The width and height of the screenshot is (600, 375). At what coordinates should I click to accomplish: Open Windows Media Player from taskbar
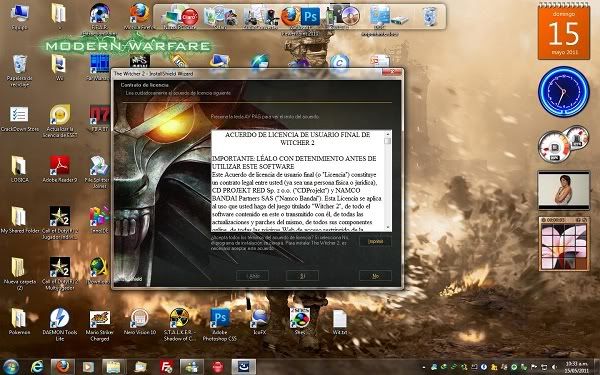[88, 367]
